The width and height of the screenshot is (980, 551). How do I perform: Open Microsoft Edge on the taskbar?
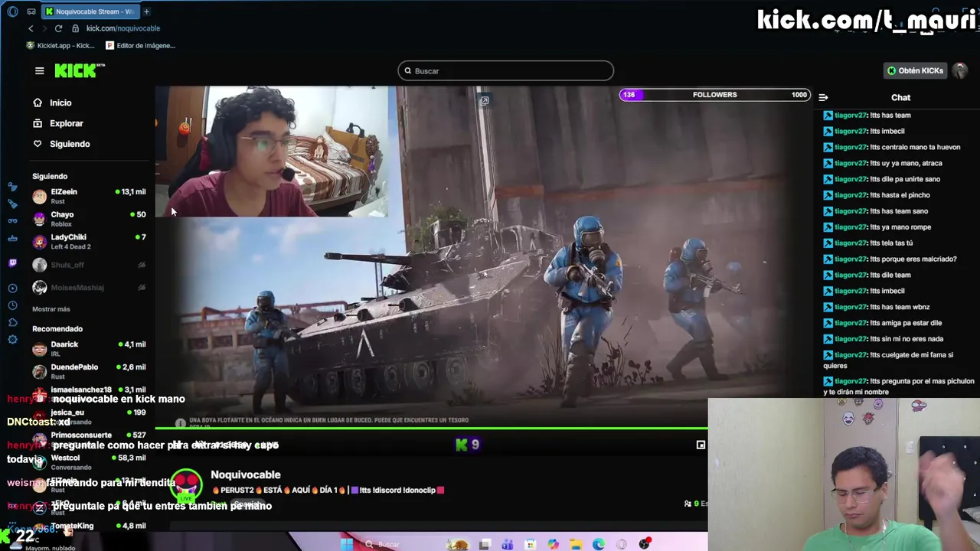click(x=599, y=544)
